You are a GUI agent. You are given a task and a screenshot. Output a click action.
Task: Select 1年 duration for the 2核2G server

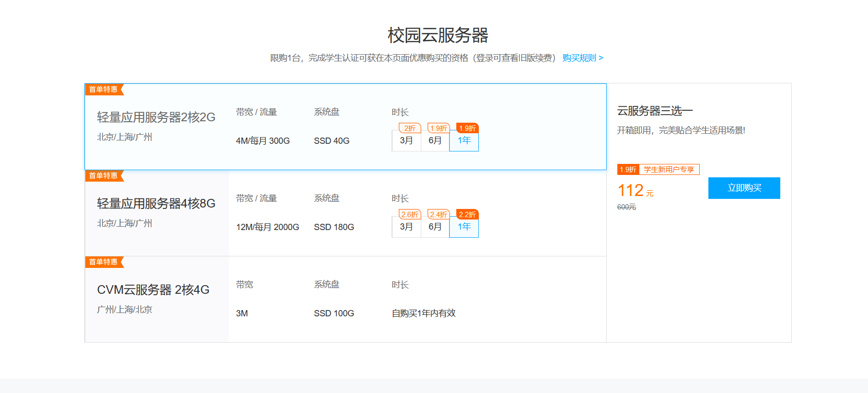point(464,141)
